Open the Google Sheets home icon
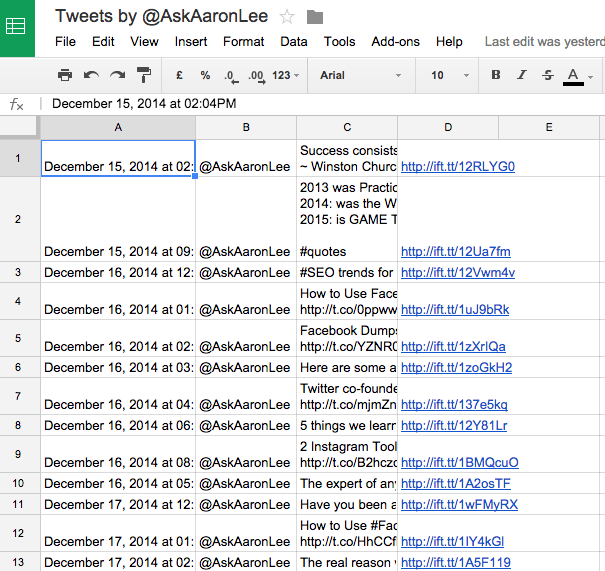605x571 pixels. tap(17, 28)
